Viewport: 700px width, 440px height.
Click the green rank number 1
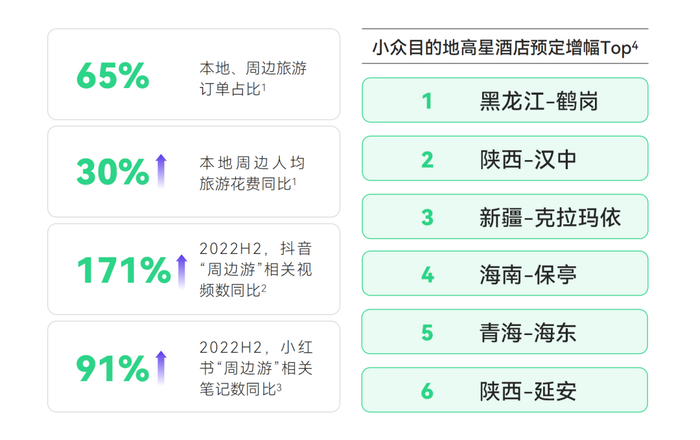tap(427, 101)
